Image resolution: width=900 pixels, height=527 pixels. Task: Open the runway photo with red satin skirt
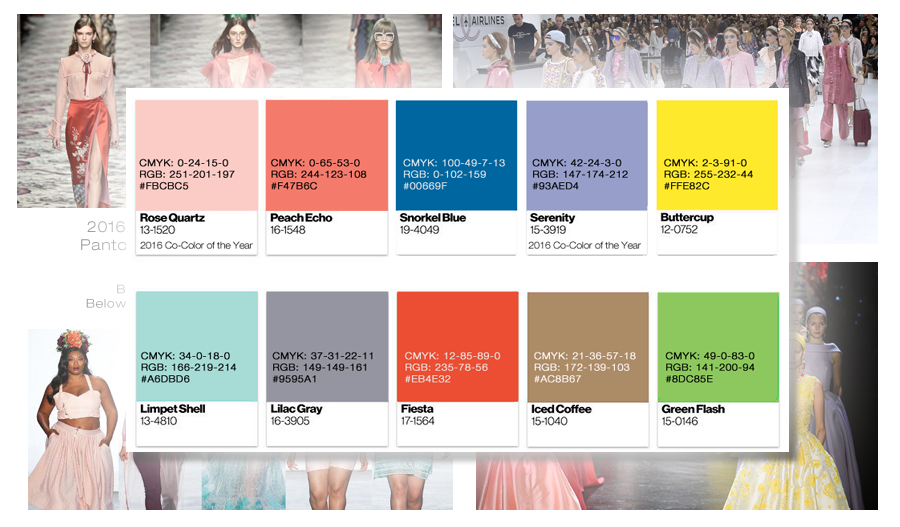pyautogui.click(x=71, y=111)
